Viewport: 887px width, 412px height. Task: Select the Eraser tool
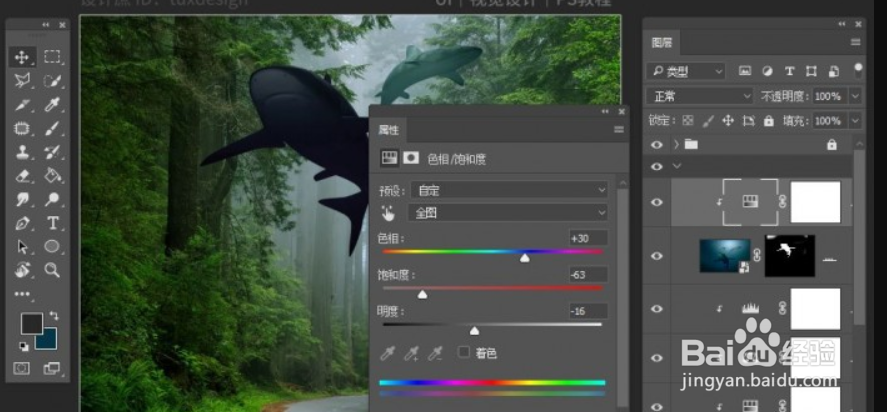[x=22, y=175]
